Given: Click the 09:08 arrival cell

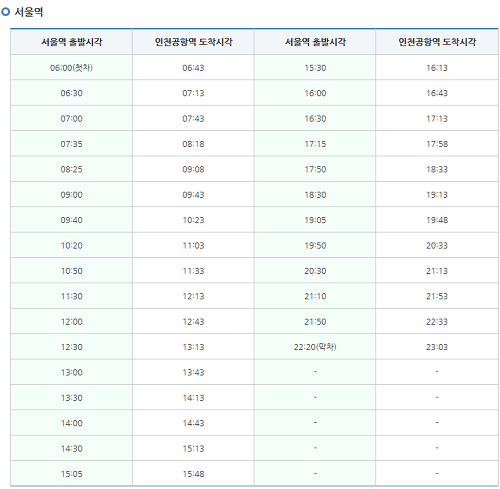Looking at the screenshot, I should tap(193, 169).
